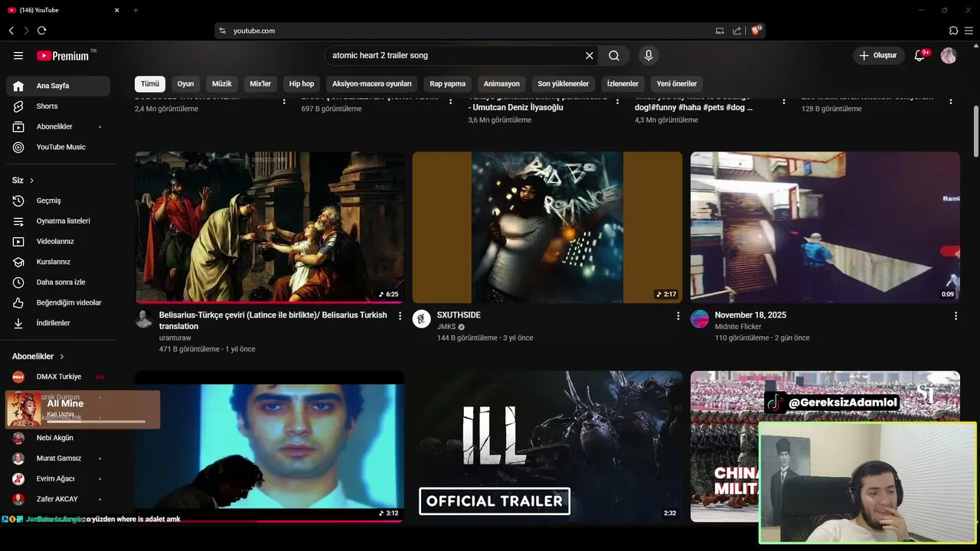Viewport: 980px width, 551px height.
Task: Open Nebi Akgün subscription channel
Action: point(58,438)
